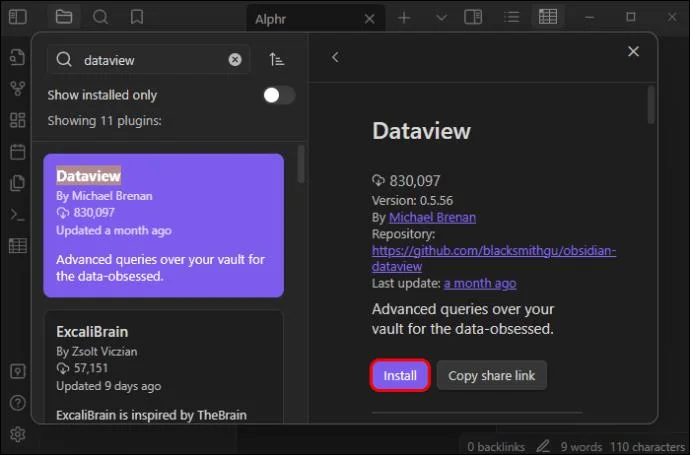Select the Alphr tab
Image resolution: width=690 pixels, height=455 pixels.
click(316, 19)
